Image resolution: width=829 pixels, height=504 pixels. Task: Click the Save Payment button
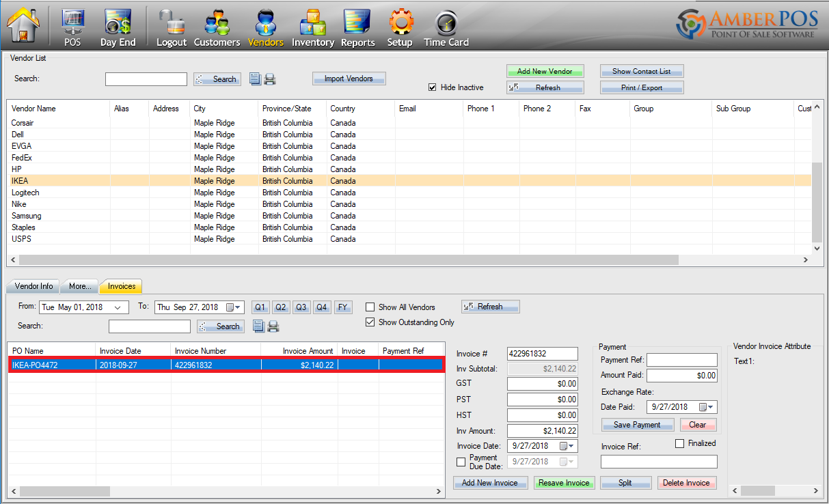(x=637, y=425)
